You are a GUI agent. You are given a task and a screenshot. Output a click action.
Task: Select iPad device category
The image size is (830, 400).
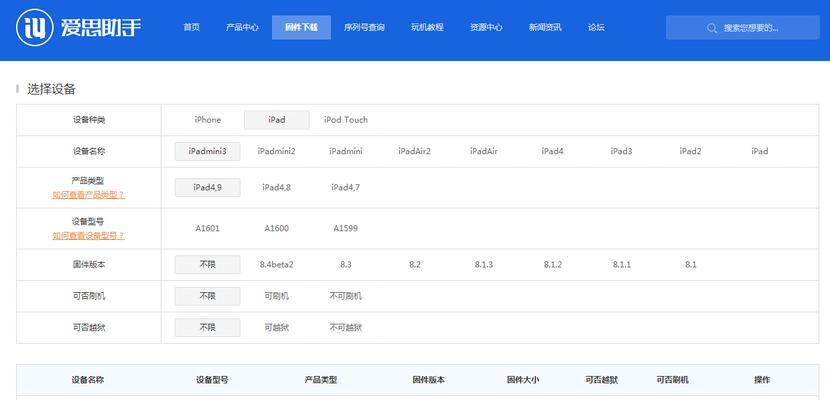[276, 120]
